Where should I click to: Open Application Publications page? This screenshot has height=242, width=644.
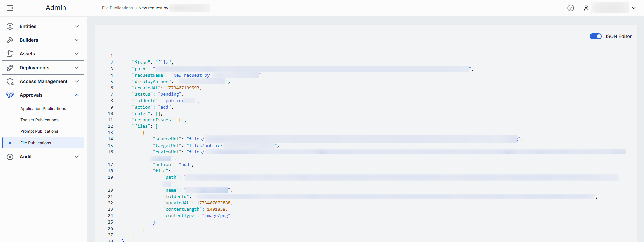coord(43,109)
